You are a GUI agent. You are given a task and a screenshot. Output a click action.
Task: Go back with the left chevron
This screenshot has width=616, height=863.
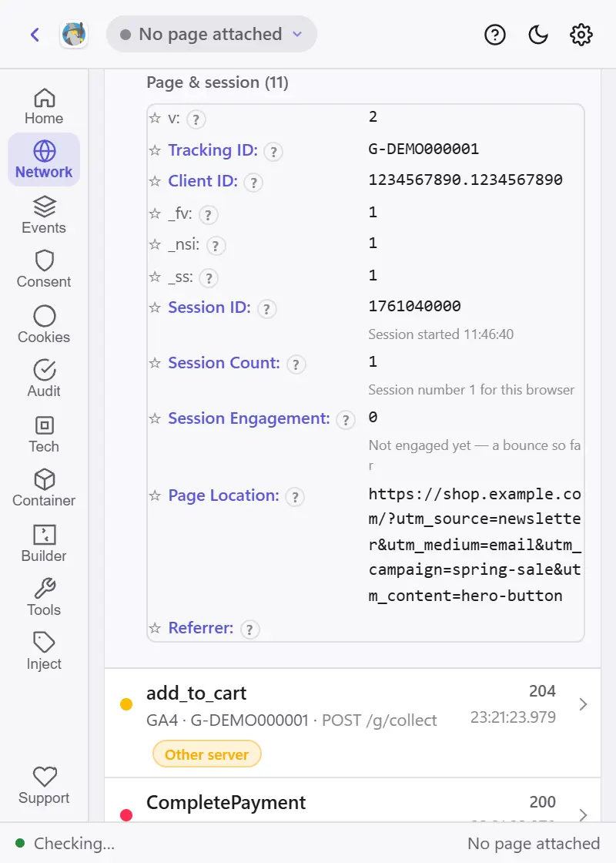[x=35, y=35]
